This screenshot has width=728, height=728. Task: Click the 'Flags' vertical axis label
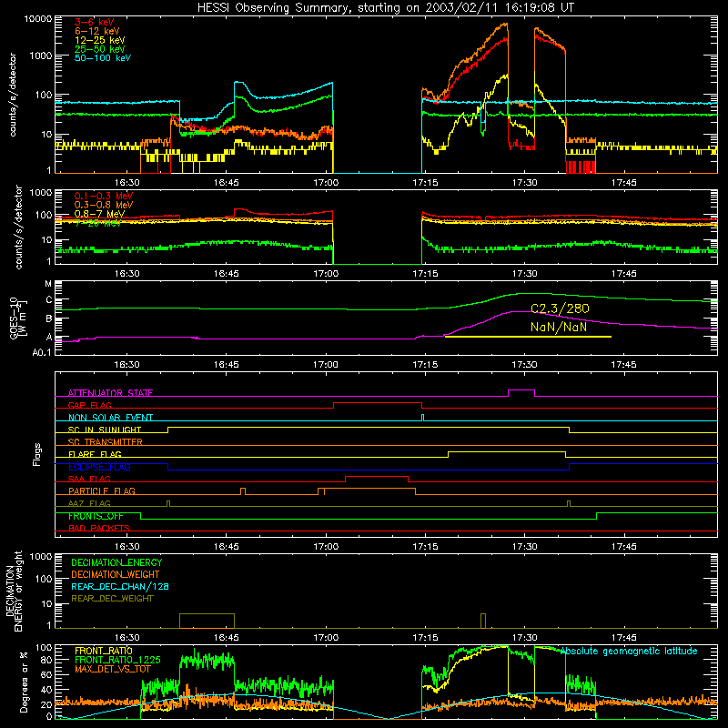pos(37,454)
